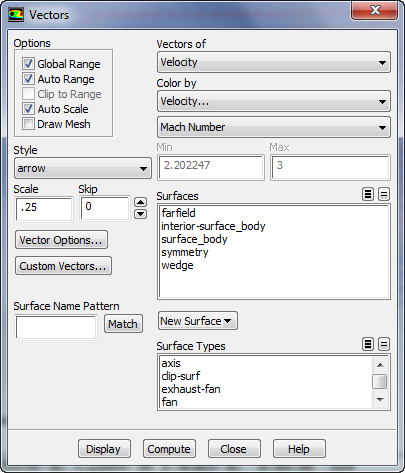Screen dimensions: 405x473
Task: Close the Vectors dialog with the X icon
Action: [375, 10]
